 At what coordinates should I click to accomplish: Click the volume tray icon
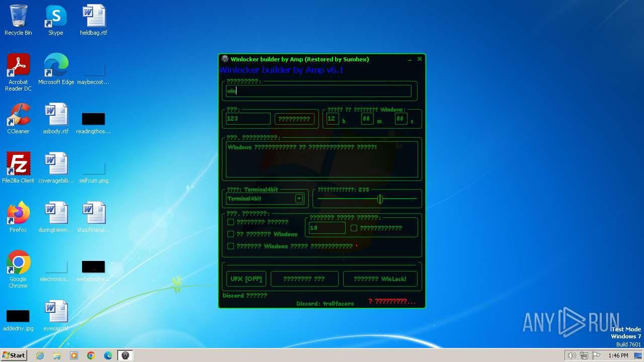572,355
